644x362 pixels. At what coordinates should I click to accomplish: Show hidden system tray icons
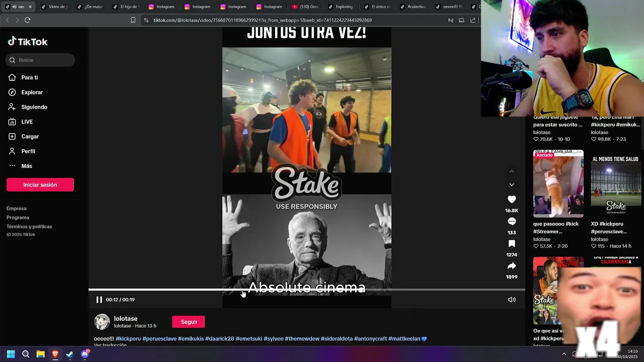click(564, 354)
